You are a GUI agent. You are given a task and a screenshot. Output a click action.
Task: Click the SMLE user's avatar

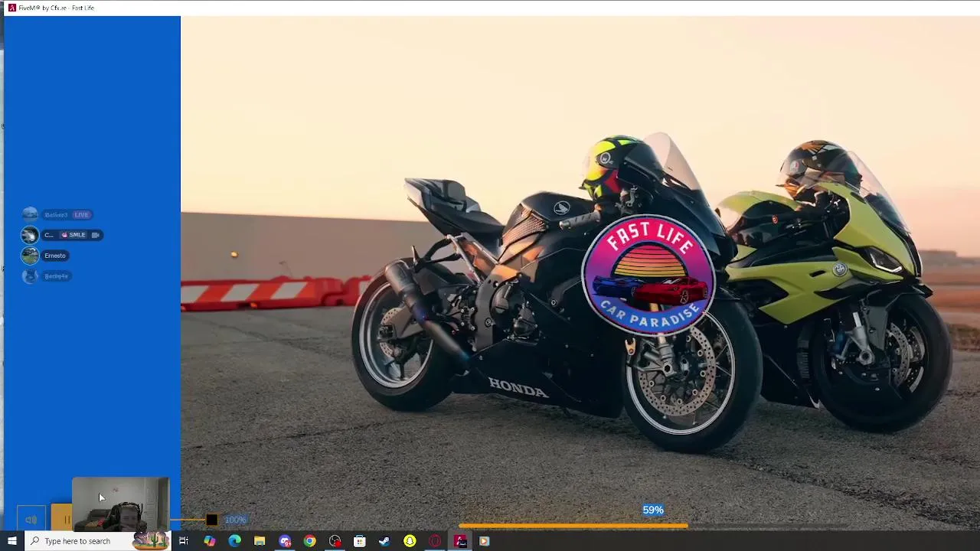tap(30, 235)
